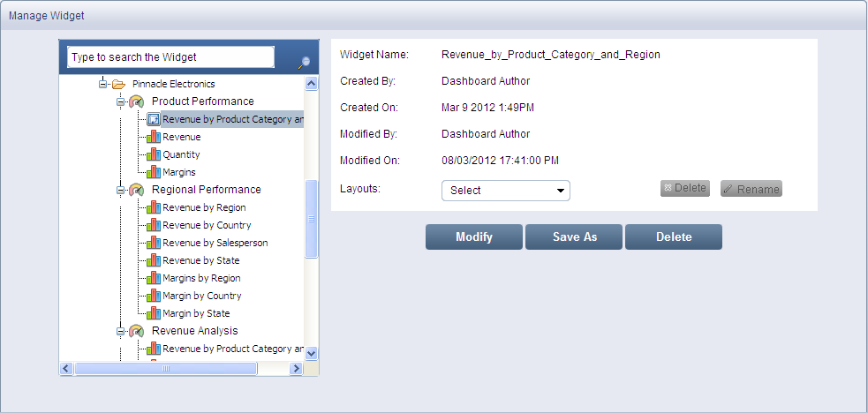Click the Modify button
This screenshot has width=868, height=413.
point(474,237)
